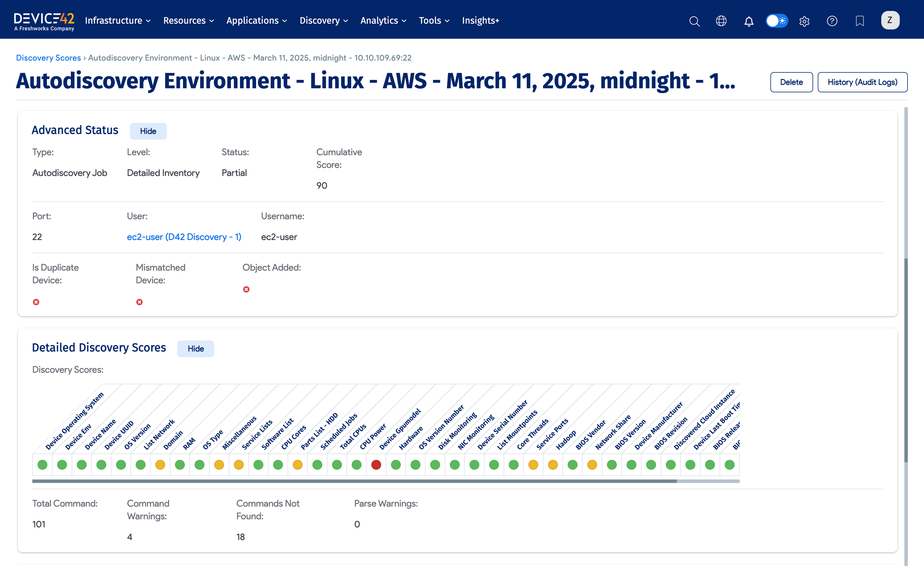924x577 pixels.
Task: Click the help question mark icon
Action: click(832, 21)
